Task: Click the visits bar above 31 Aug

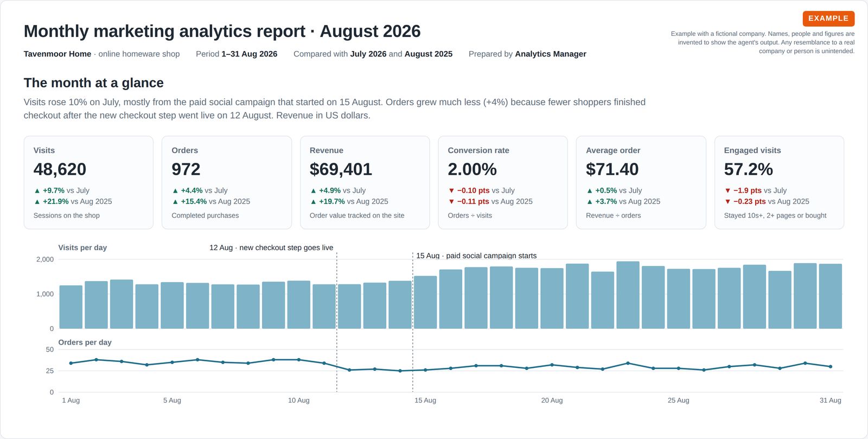Action: (830, 296)
